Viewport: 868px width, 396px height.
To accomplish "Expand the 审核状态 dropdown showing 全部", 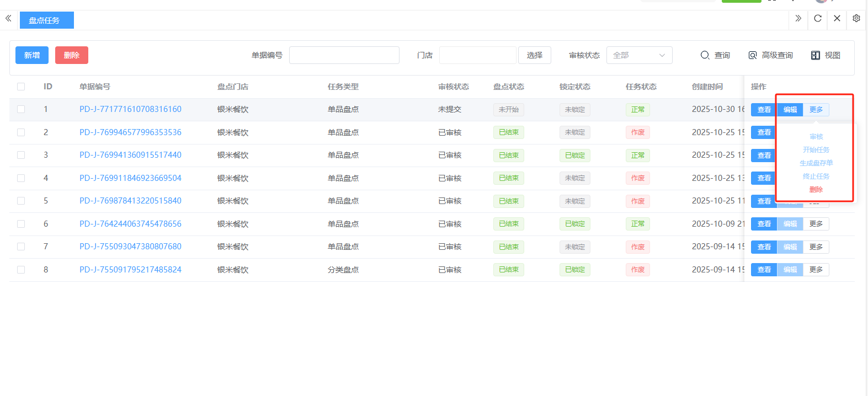I will [639, 55].
